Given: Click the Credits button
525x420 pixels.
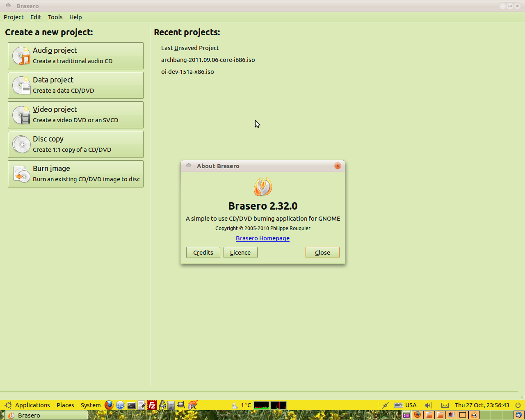Looking at the screenshot, I should (203, 253).
